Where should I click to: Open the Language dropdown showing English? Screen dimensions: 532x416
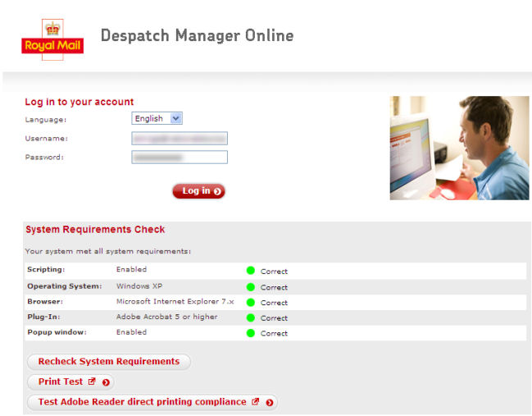(x=157, y=118)
